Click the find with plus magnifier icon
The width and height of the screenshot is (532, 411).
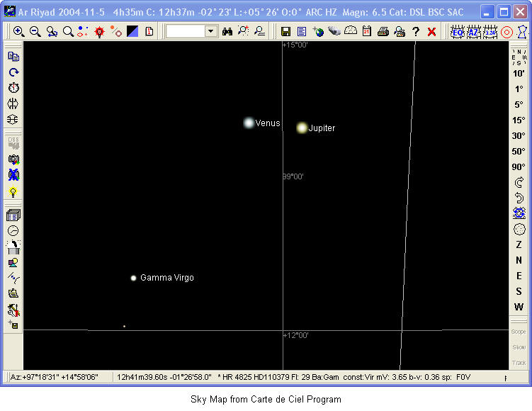point(243,31)
